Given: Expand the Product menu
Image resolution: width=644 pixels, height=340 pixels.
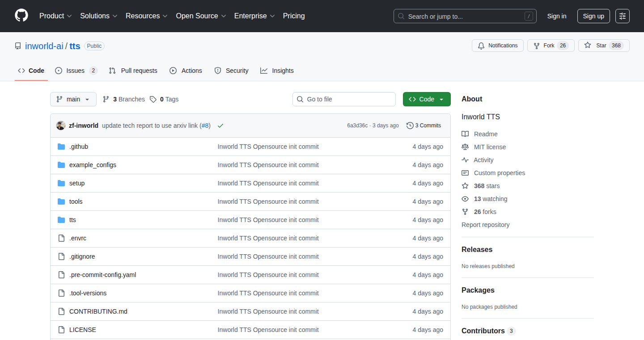Looking at the screenshot, I should click(55, 16).
